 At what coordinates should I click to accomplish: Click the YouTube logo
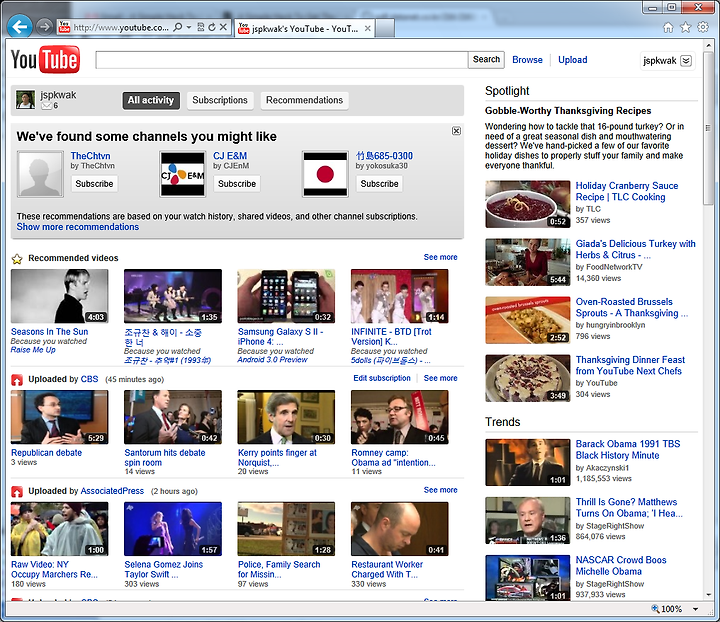tap(45, 59)
